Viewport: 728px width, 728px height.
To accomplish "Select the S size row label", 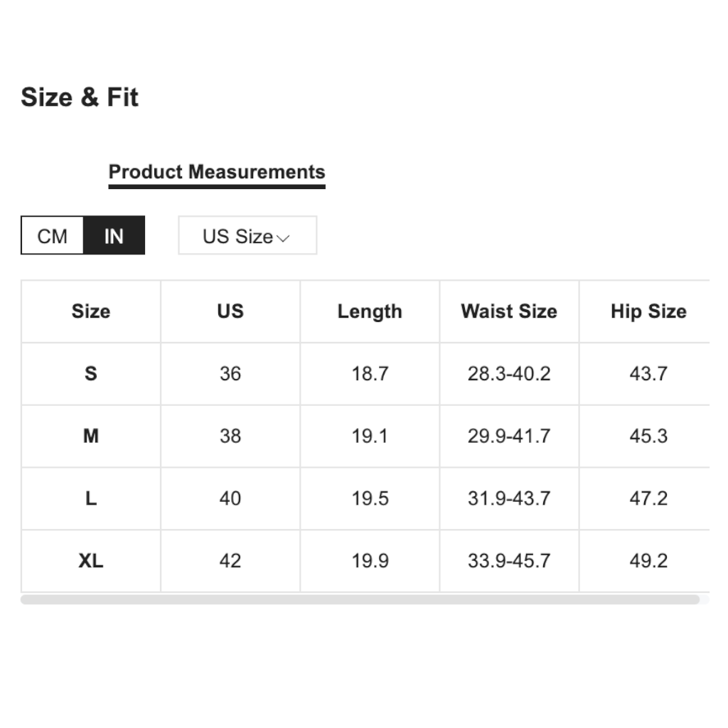I will tap(91, 373).
